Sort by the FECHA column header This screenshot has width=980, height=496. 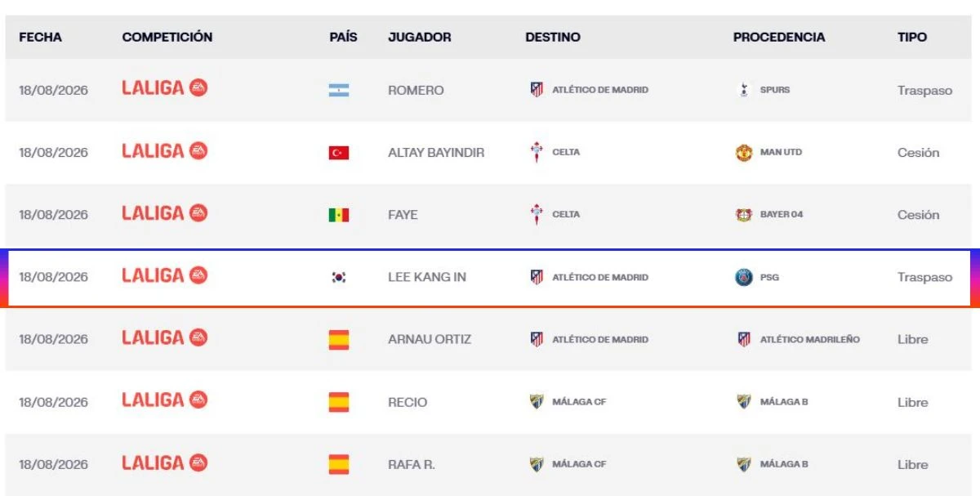40,38
